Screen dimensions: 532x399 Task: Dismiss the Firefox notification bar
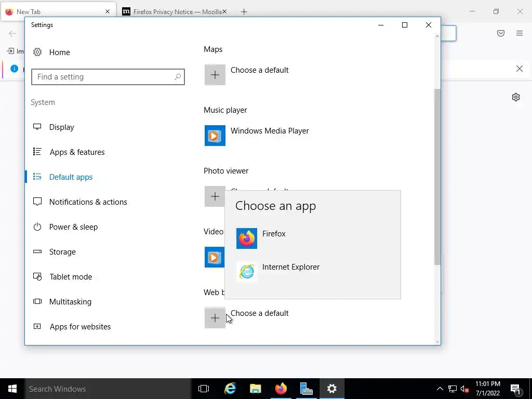pyautogui.click(x=519, y=69)
